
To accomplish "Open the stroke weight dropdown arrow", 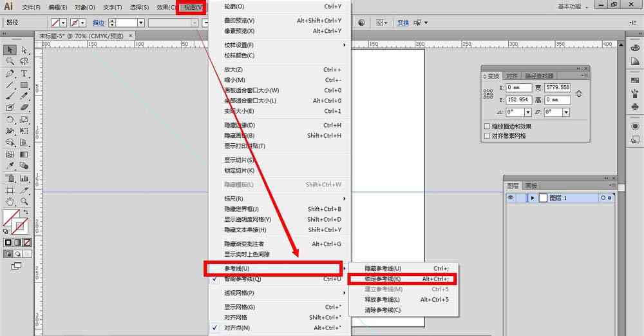I will tap(141, 23).
